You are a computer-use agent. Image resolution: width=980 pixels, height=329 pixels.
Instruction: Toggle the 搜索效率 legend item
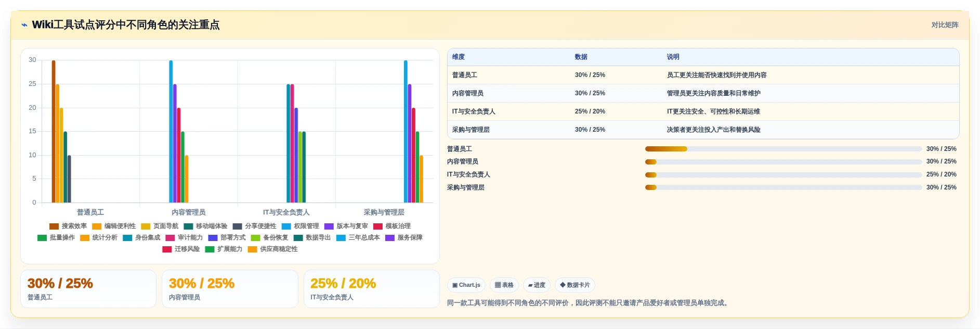click(68, 226)
